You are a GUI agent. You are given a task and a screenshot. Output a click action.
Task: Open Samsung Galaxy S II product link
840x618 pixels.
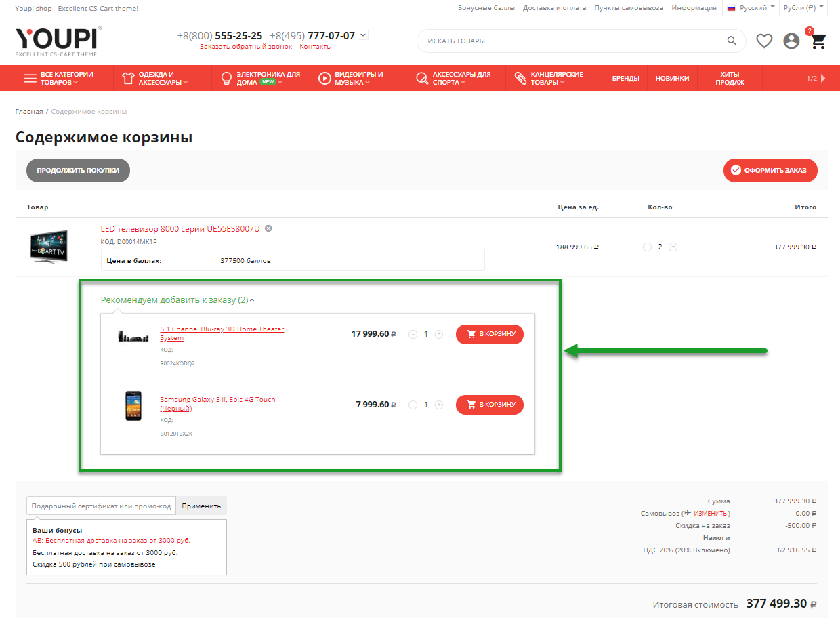pyautogui.click(x=217, y=404)
